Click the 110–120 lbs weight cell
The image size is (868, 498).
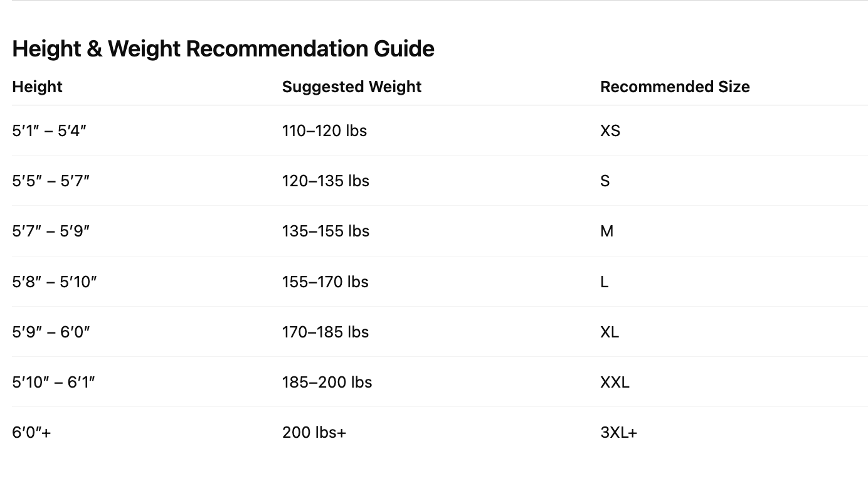click(x=324, y=130)
